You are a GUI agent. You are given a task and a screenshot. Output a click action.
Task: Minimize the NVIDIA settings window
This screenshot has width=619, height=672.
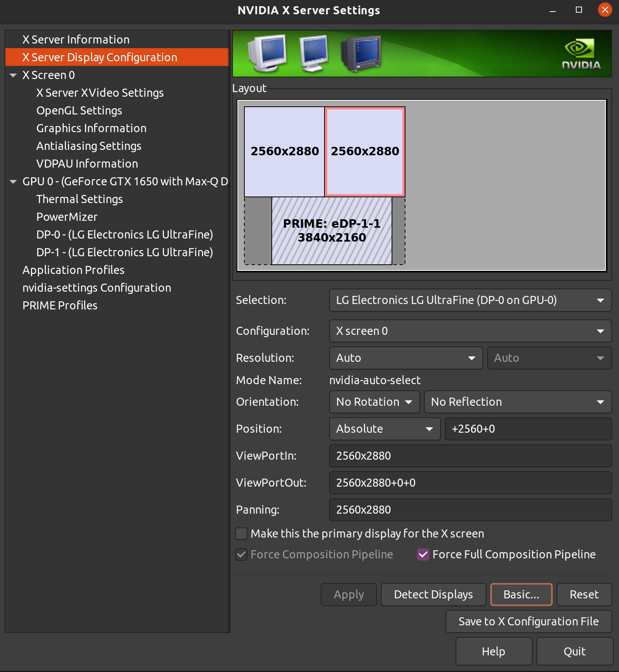(553, 10)
